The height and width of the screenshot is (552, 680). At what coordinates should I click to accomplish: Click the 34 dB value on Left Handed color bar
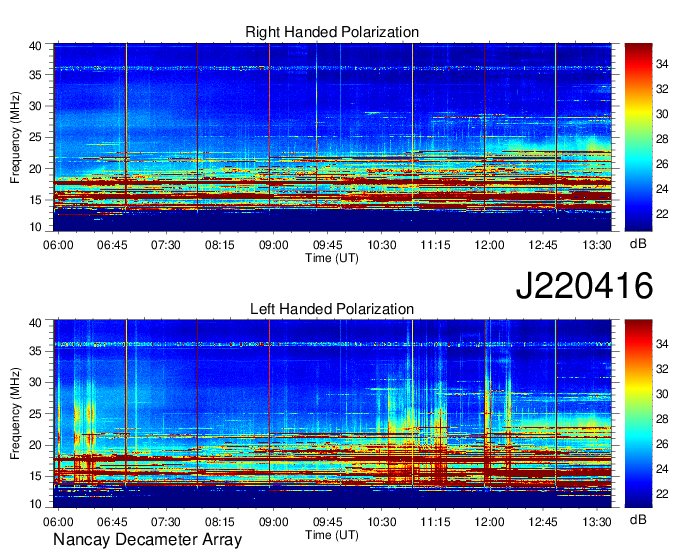coord(662,344)
